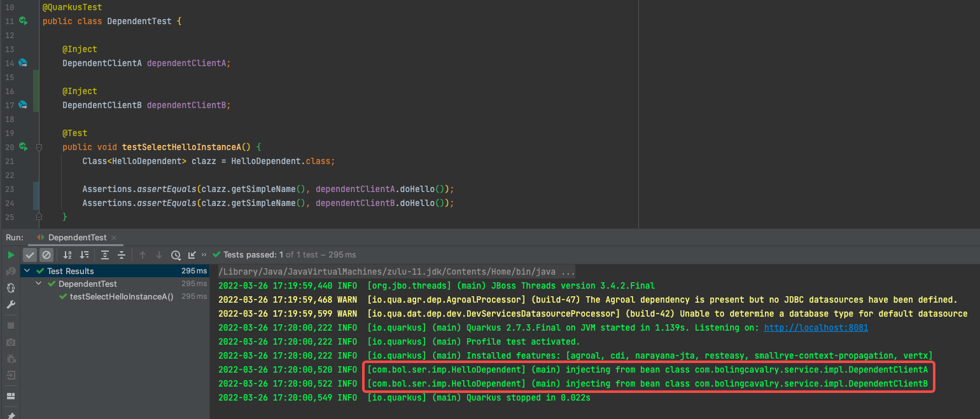The height and width of the screenshot is (419, 980).
Task: Click the stop process square
Action: pyautogui.click(x=11, y=326)
